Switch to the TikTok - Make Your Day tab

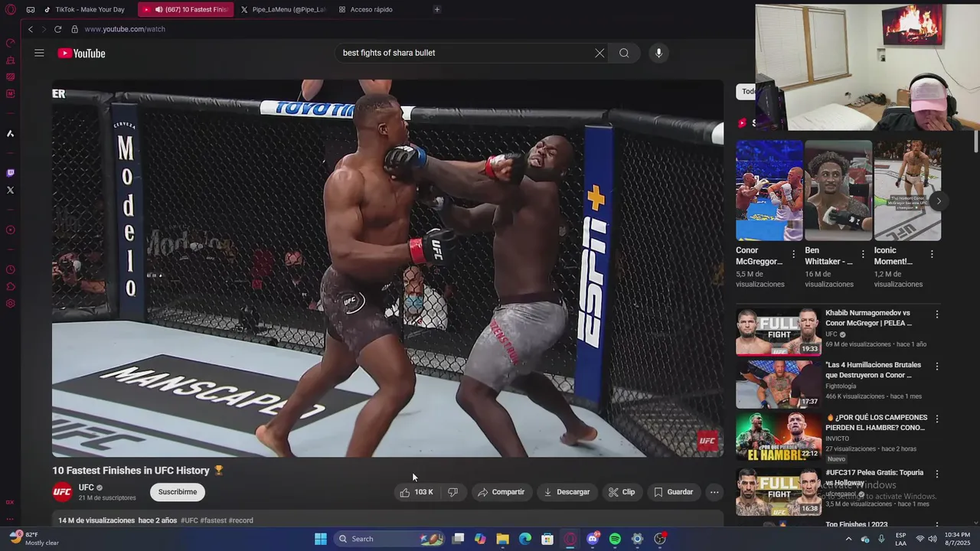pyautogui.click(x=84, y=9)
